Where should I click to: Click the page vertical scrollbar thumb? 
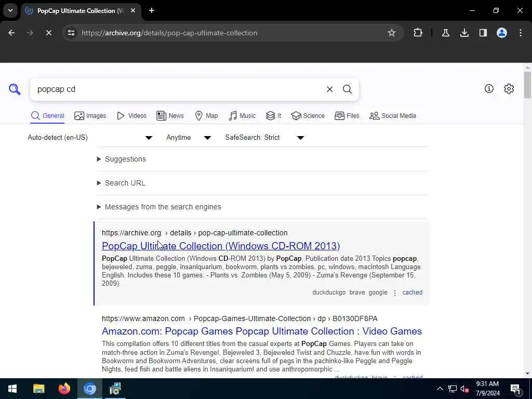tap(527, 85)
